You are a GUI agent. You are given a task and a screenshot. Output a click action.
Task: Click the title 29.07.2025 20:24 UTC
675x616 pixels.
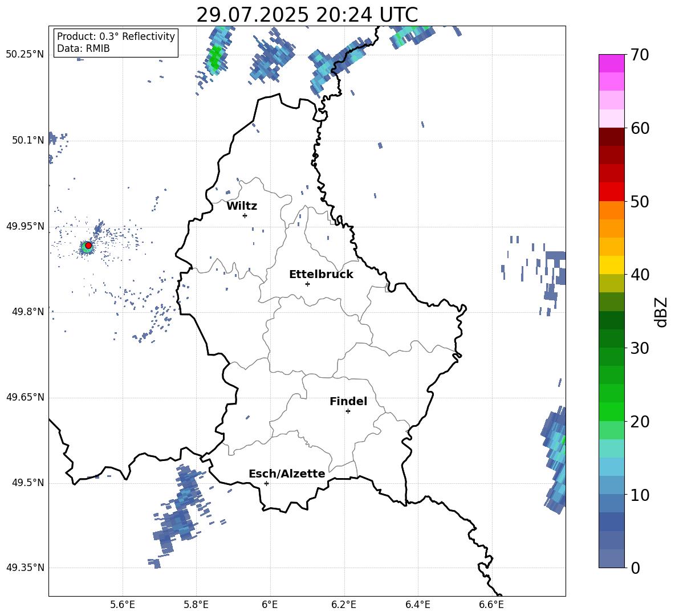(307, 15)
